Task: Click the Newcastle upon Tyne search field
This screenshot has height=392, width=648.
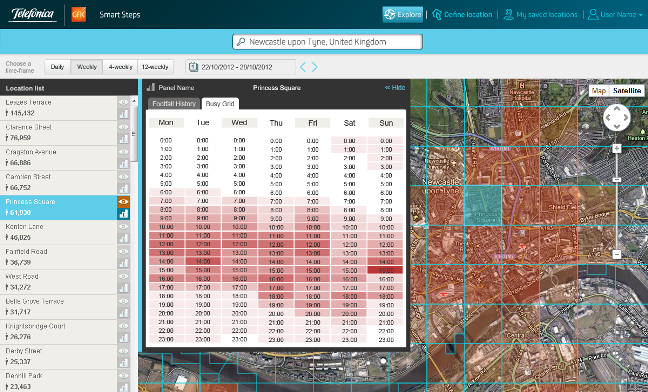Action: [x=327, y=42]
